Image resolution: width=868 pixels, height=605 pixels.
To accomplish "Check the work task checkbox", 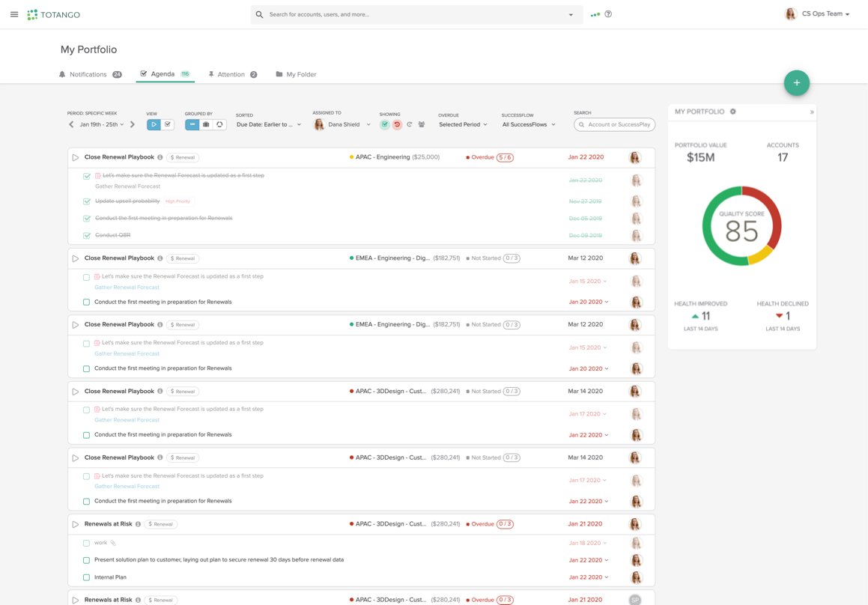I will click(x=86, y=541).
